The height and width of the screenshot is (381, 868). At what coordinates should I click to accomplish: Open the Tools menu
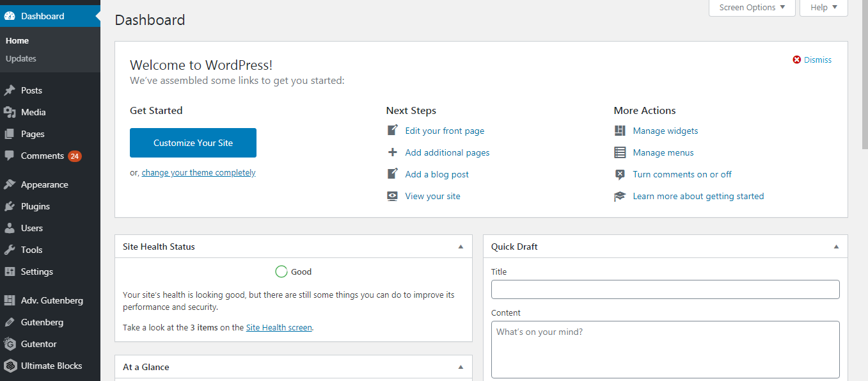tap(50, 250)
